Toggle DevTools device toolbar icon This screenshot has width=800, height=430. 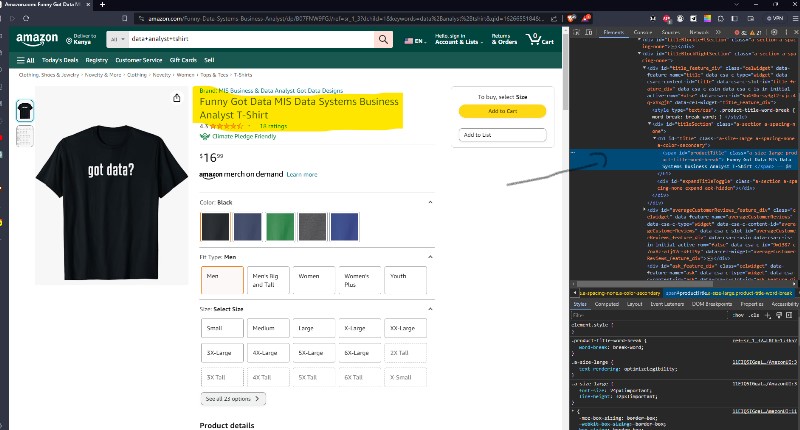(588, 32)
